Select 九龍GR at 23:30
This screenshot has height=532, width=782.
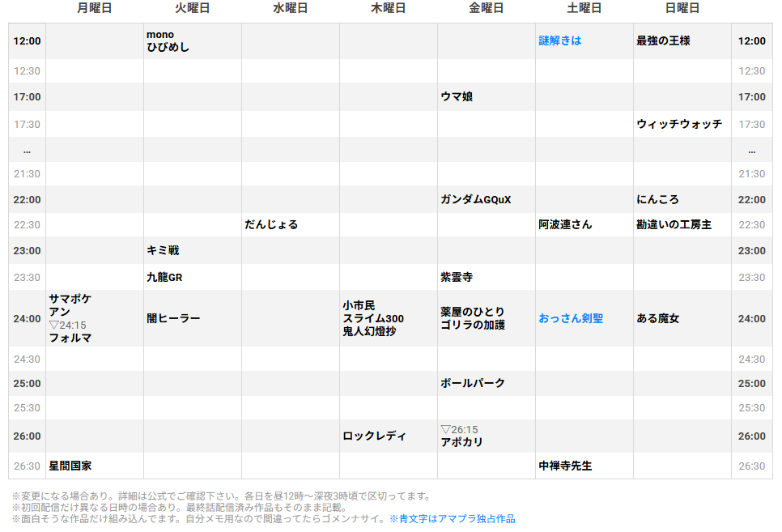(164, 278)
